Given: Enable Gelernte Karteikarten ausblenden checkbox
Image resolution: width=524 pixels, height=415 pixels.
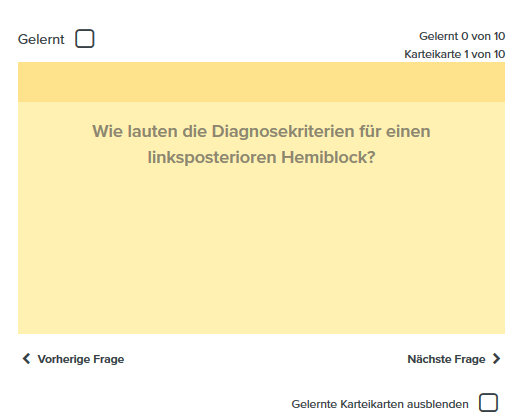Looking at the screenshot, I should click(488, 403).
